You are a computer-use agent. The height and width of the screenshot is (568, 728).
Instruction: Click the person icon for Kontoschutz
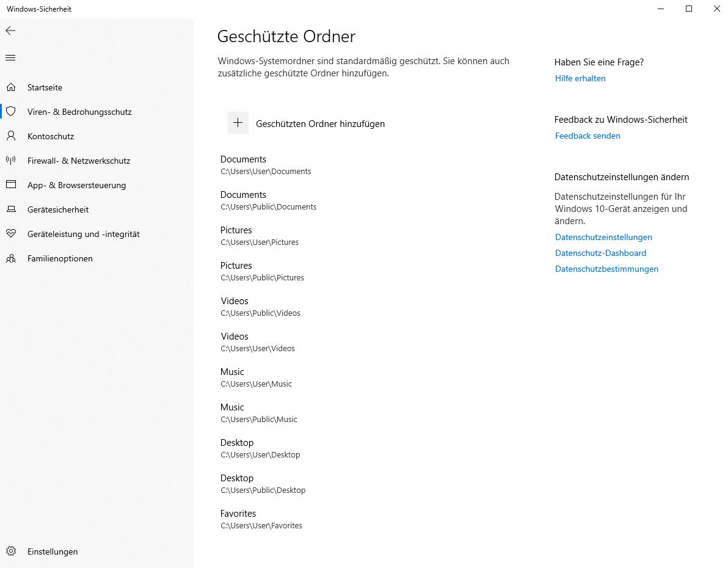tap(10, 136)
